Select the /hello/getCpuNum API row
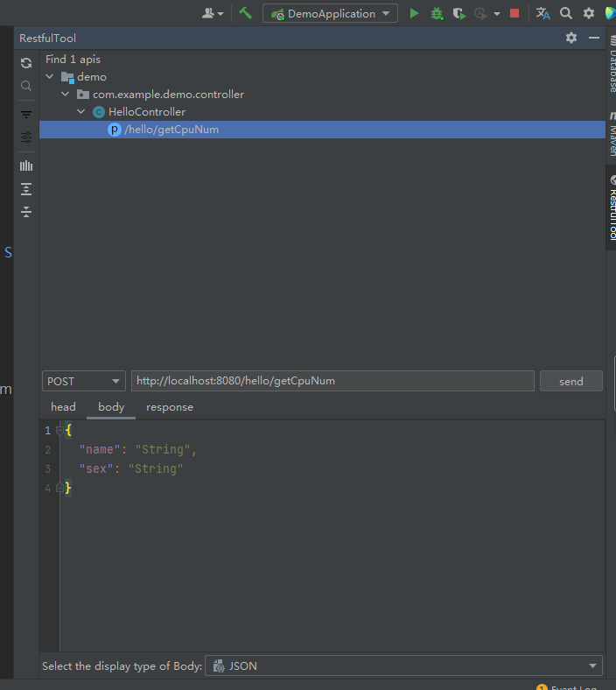 tap(322, 130)
